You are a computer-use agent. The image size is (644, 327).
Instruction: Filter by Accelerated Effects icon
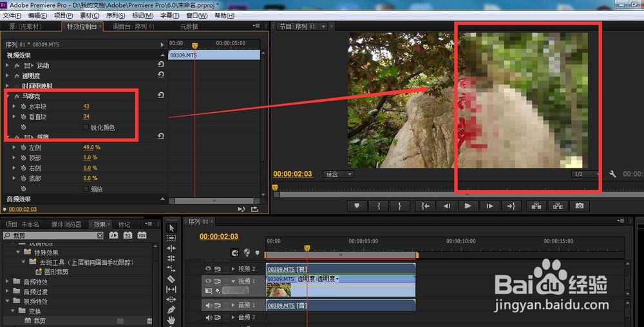pyautogui.click(x=114, y=235)
